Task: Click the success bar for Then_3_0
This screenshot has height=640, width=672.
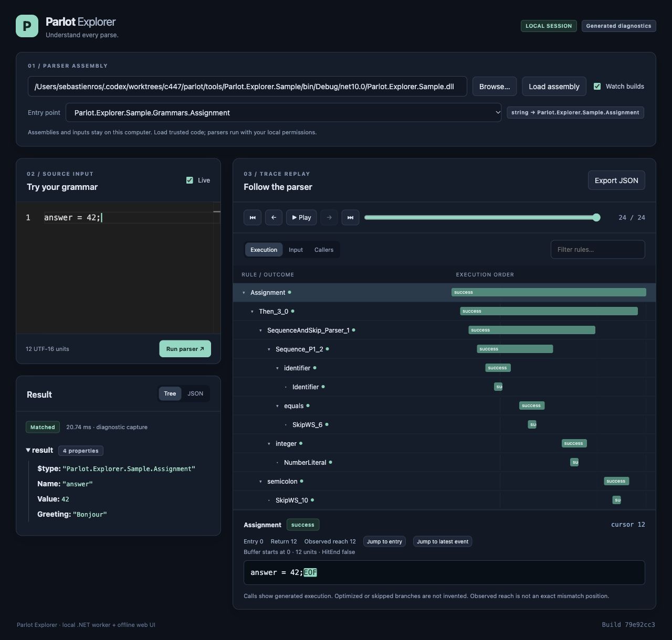Action: click(x=549, y=311)
